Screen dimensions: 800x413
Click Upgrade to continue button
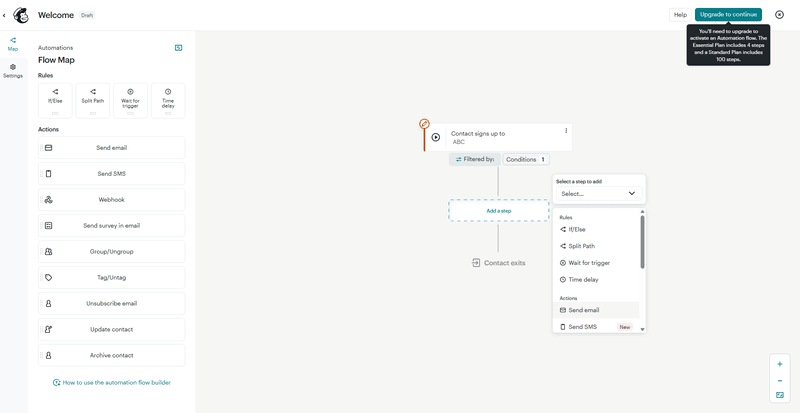[x=728, y=15]
